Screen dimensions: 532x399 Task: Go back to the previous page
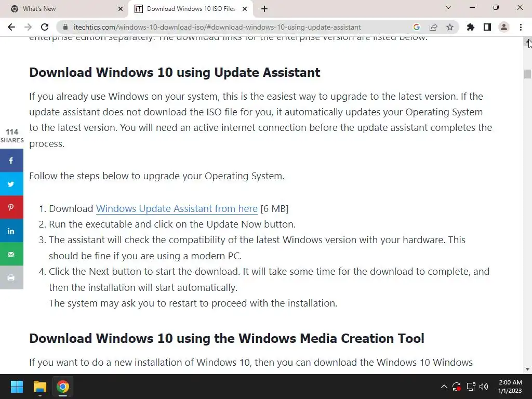tap(11, 27)
